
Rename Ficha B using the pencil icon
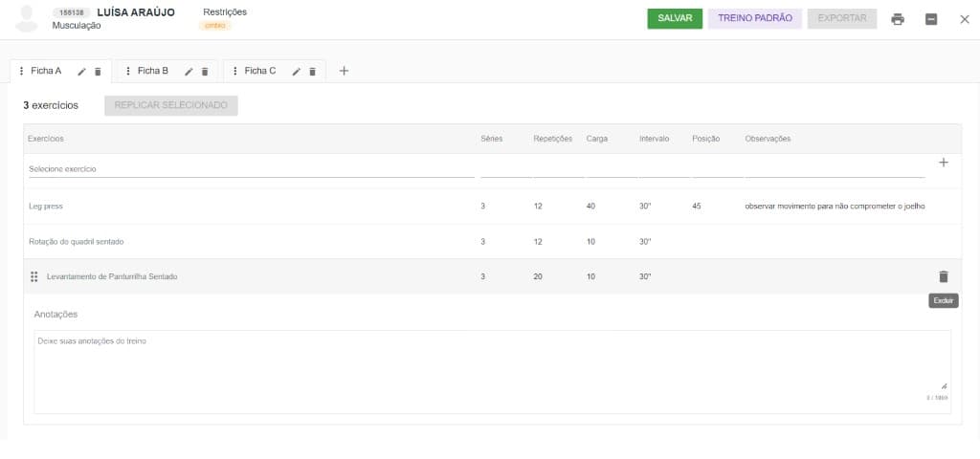tap(189, 72)
